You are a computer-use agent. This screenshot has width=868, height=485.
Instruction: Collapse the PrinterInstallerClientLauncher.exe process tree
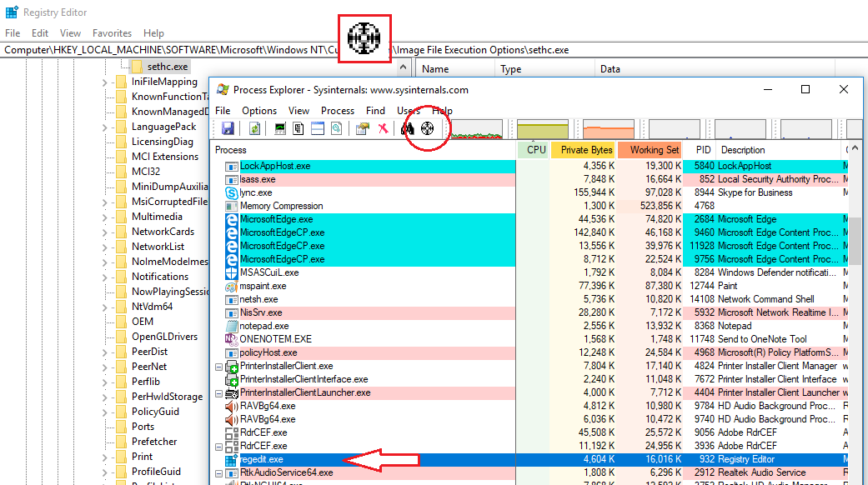pos(219,393)
